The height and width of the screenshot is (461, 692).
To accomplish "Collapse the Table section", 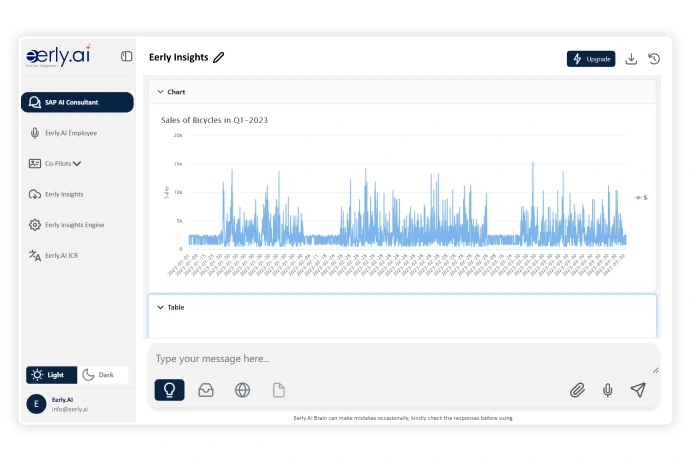I will (160, 307).
